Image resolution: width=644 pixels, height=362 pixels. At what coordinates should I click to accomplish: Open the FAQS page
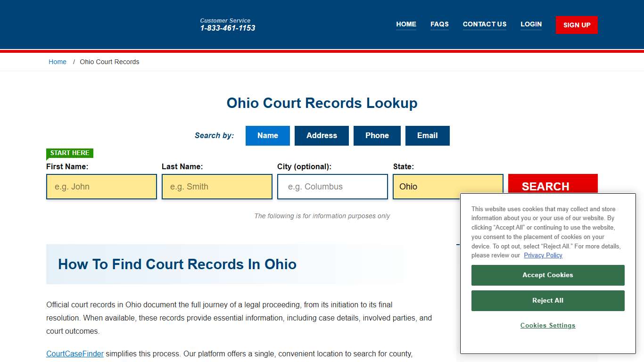coord(439,24)
